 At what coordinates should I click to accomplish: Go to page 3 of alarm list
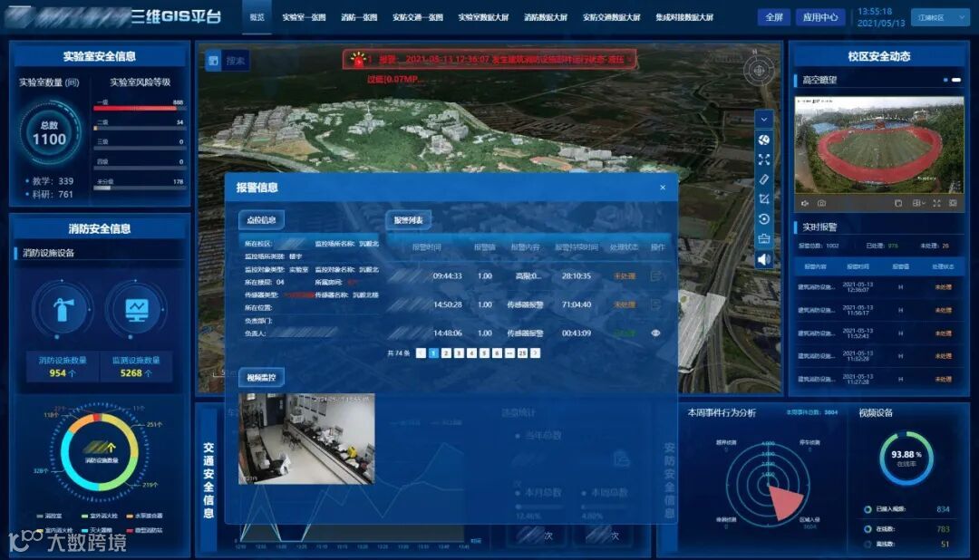[459, 353]
